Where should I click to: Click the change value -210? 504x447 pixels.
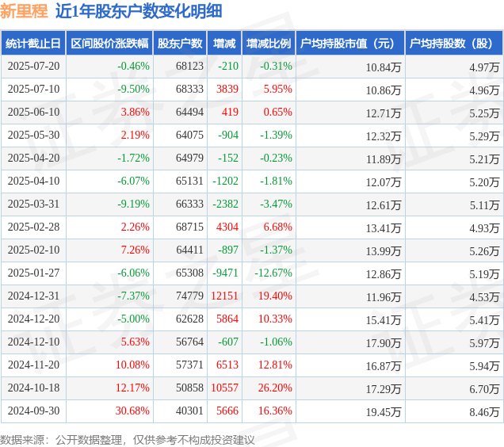pyautogui.click(x=228, y=66)
